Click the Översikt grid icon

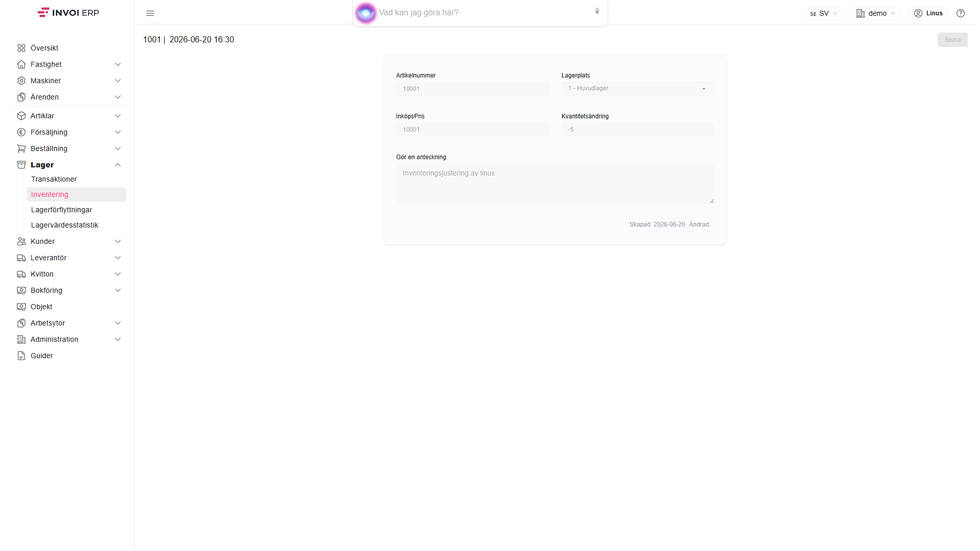[21, 48]
